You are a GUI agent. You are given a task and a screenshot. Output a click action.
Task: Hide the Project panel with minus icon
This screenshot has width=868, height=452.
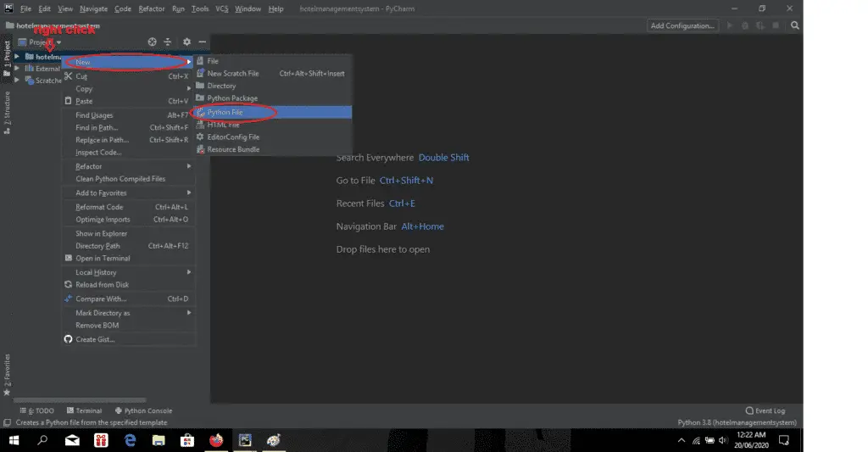203,42
